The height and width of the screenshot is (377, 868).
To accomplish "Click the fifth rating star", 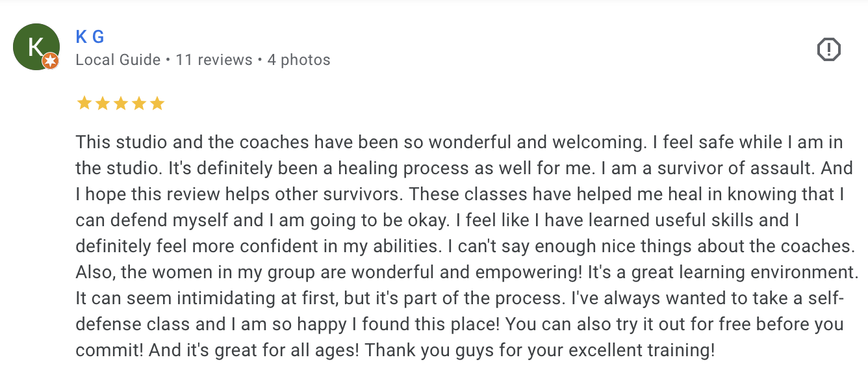I will (157, 103).
